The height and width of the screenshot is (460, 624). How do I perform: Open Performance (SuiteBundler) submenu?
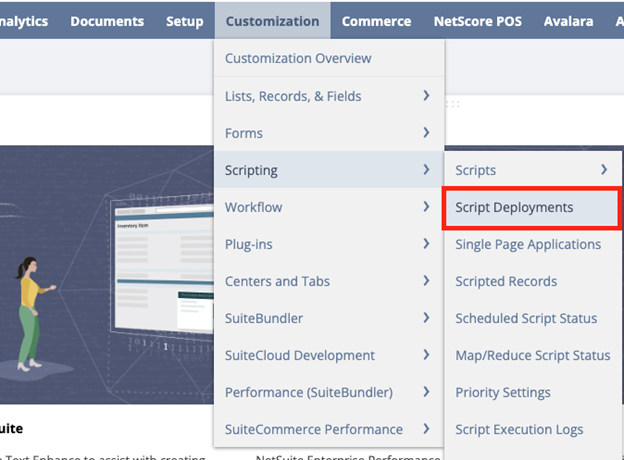tap(329, 392)
